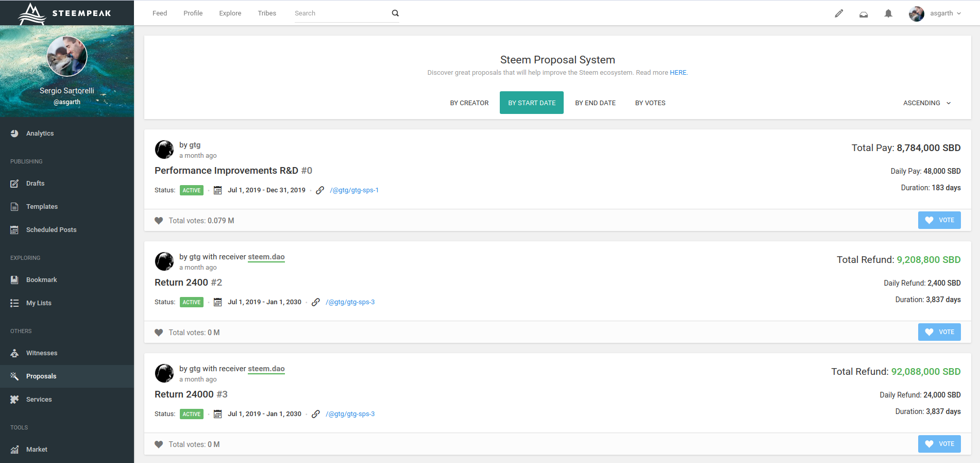
Task: Click Sergio Sartorelli profile picture in sidebar
Action: [x=67, y=56]
